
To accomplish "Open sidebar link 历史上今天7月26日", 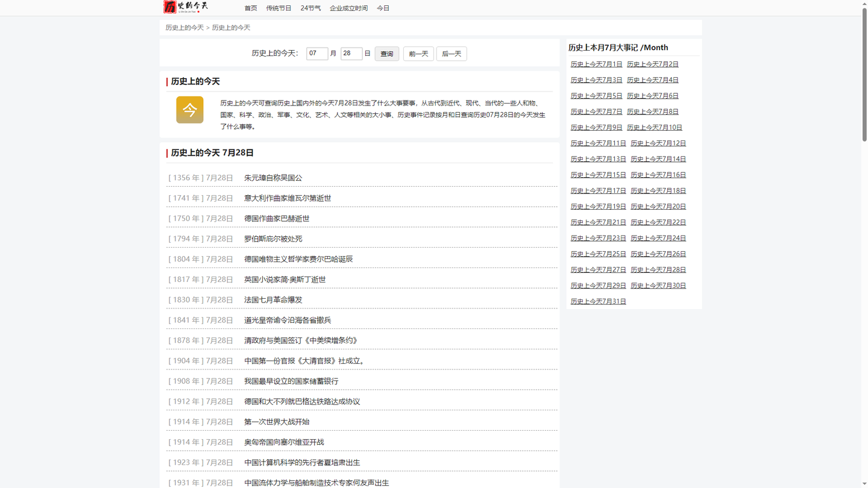I will [658, 254].
